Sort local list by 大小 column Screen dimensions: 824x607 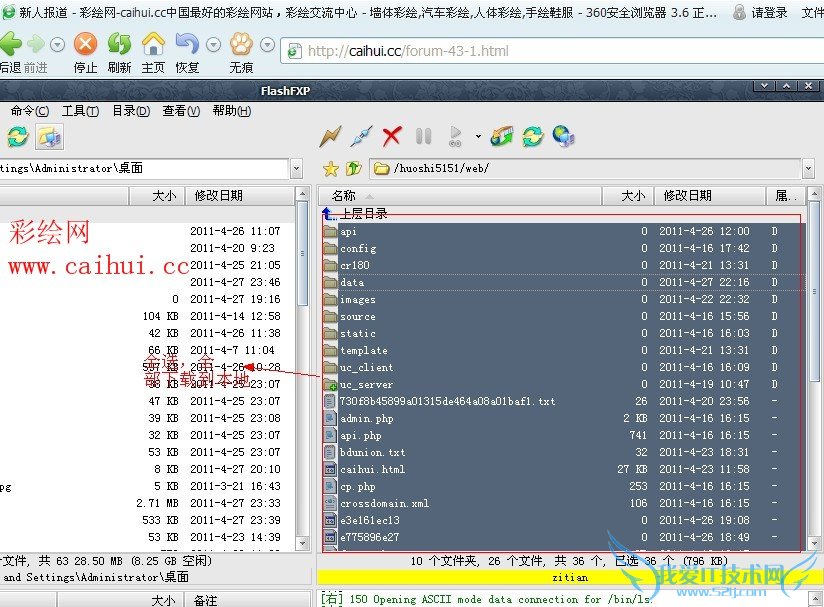157,196
